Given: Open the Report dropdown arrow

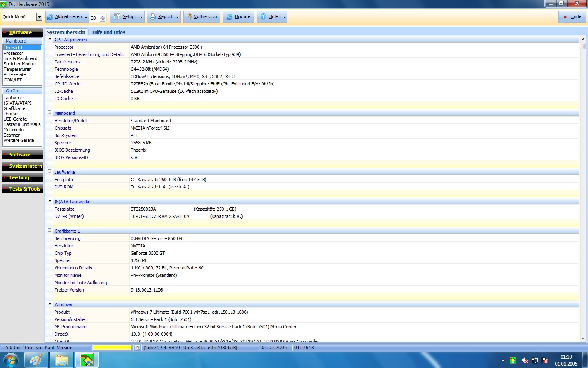Looking at the screenshot, I should [x=178, y=17].
